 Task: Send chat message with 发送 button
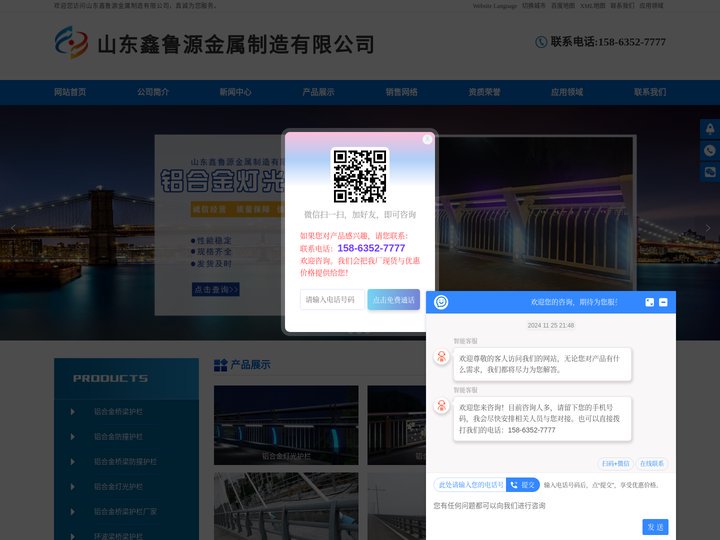(655, 527)
